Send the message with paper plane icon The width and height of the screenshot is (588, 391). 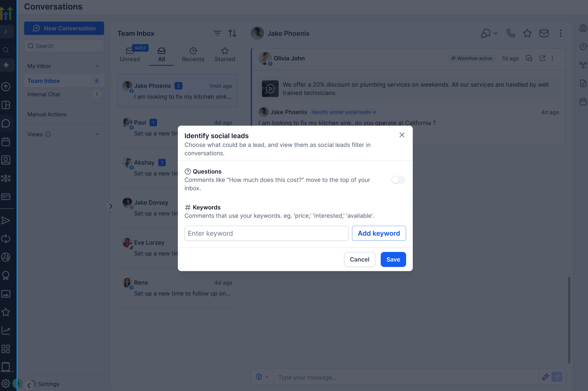tap(557, 377)
